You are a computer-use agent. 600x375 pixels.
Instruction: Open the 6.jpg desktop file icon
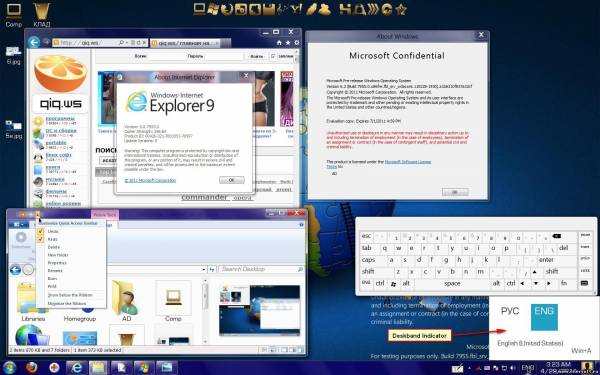click(13, 56)
